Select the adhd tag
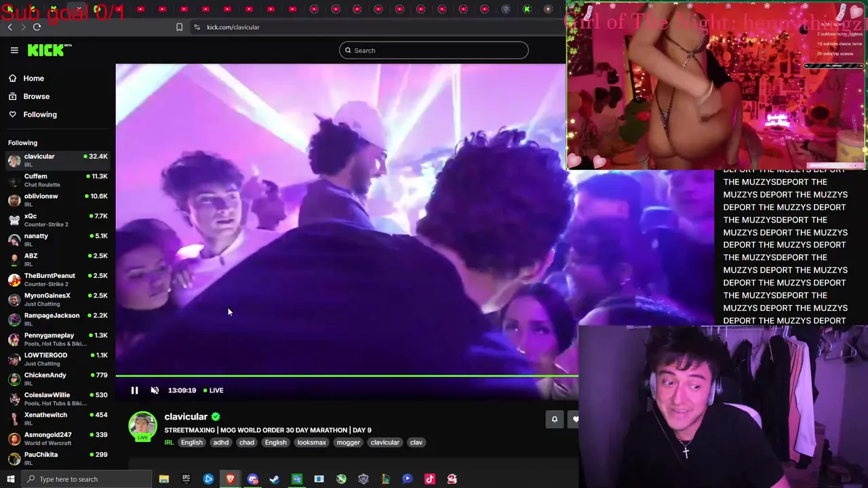 coord(221,443)
